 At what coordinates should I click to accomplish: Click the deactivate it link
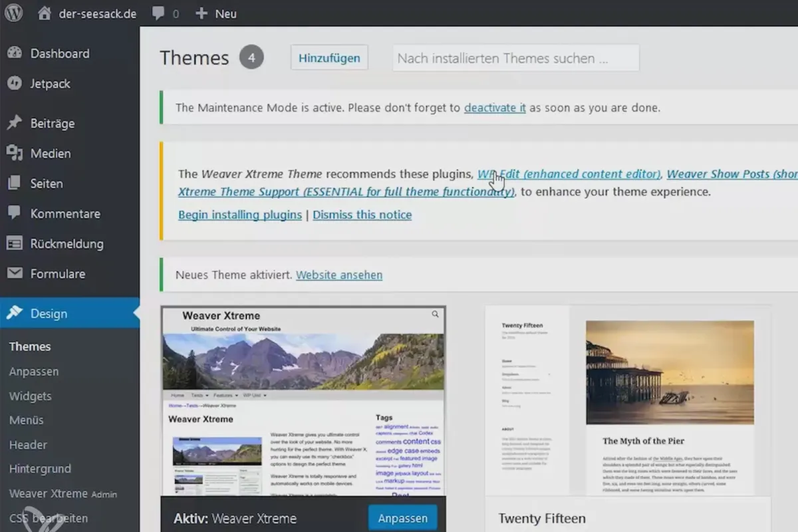point(495,107)
